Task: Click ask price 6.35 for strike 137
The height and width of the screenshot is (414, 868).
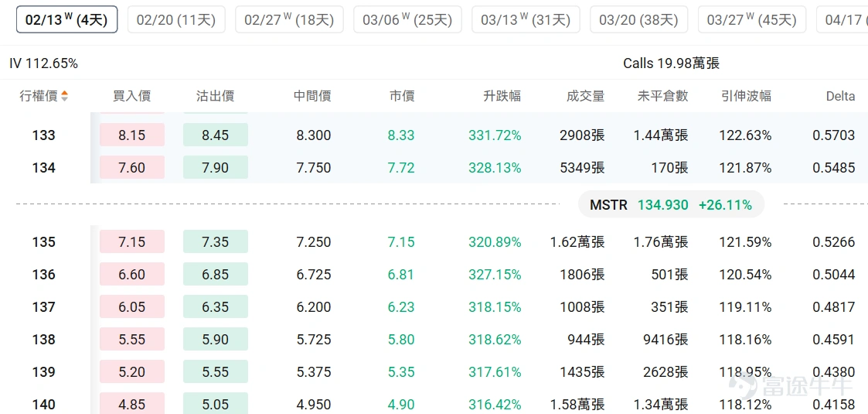Action: click(x=216, y=306)
